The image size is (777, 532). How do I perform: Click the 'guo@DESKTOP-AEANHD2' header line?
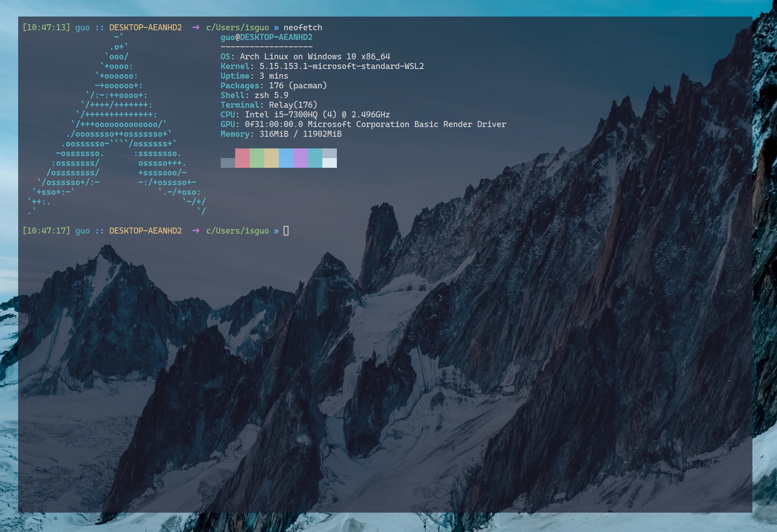266,37
